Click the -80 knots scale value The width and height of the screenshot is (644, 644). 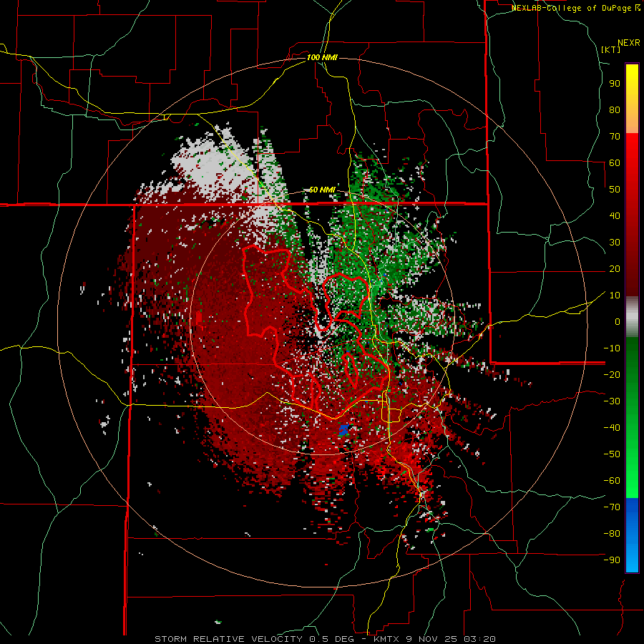coord(612,534)
